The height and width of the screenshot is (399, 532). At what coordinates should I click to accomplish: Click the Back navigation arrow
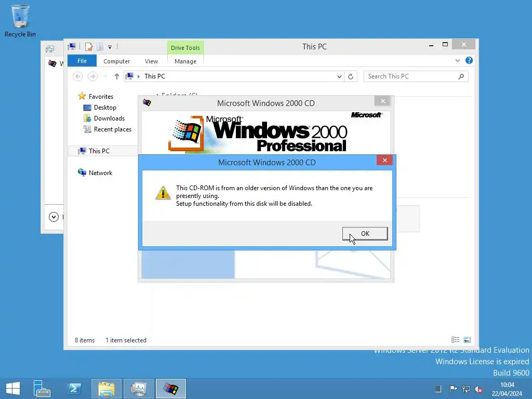(78, 77)
